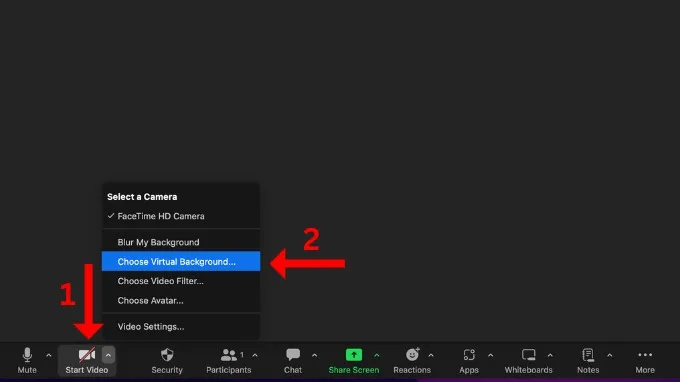Screen dimensions: 680x382
Task: Expand the audio options arrow beside Mute
Action: point(49,355)
